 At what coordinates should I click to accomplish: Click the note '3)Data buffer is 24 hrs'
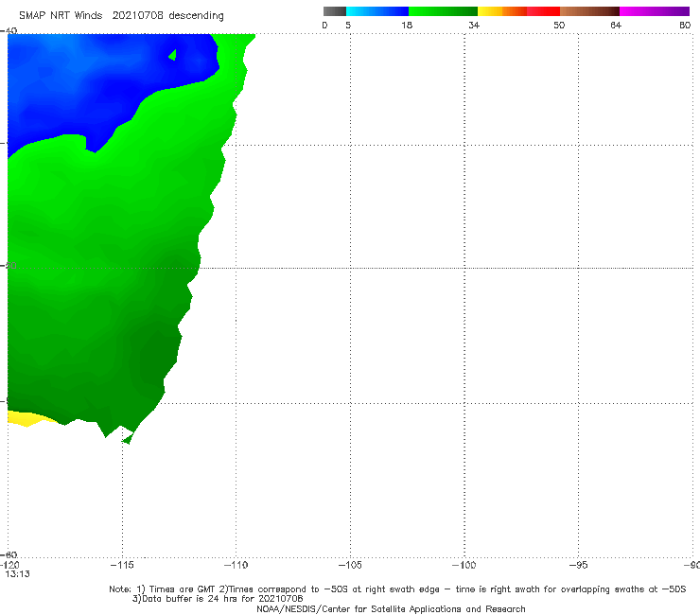point(218,599)
